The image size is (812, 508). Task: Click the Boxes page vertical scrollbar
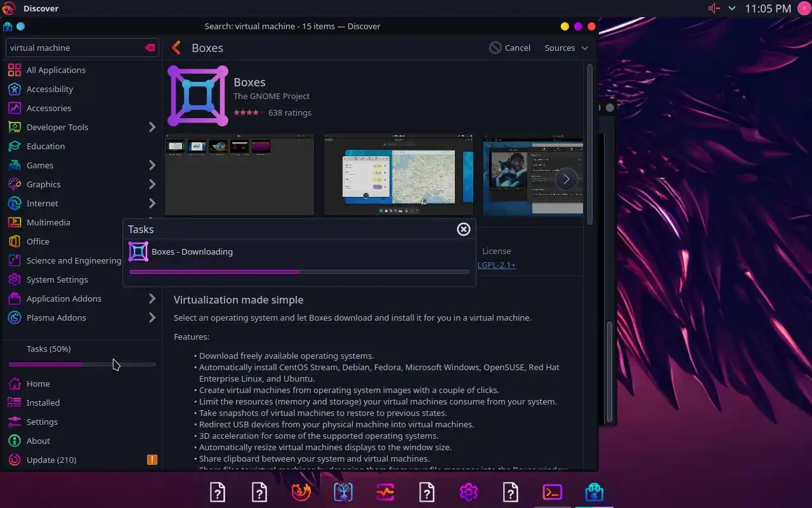click(x=590, y=144)
